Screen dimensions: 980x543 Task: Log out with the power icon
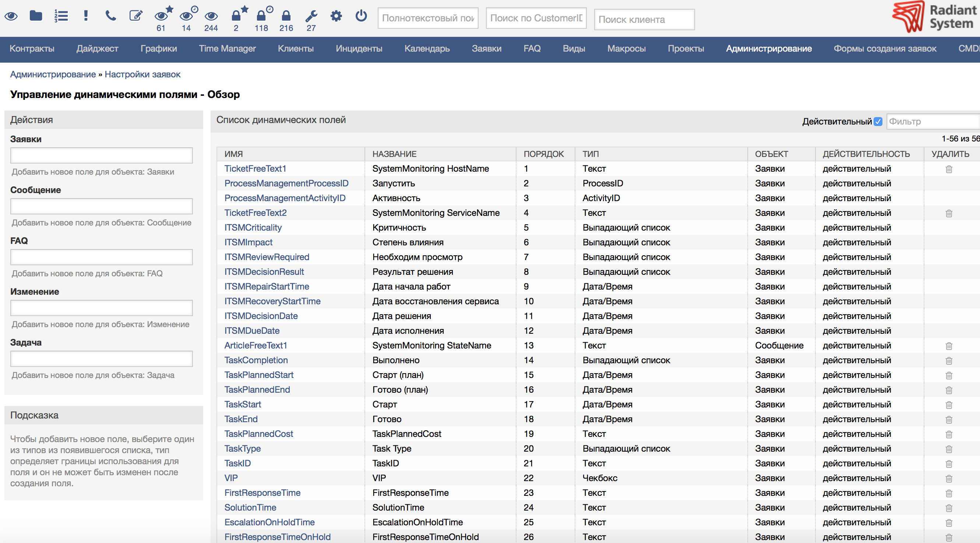tap(361, 15)
